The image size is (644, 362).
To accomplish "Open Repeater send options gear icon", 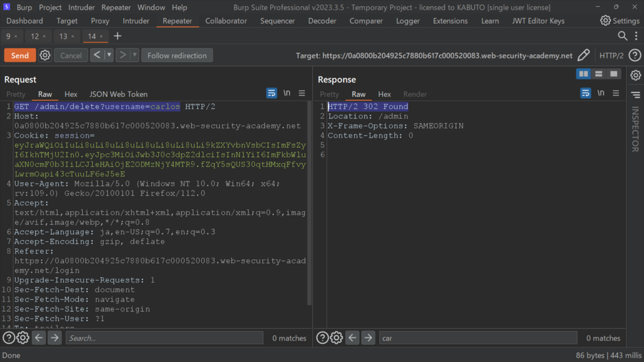I will (45, 55).
